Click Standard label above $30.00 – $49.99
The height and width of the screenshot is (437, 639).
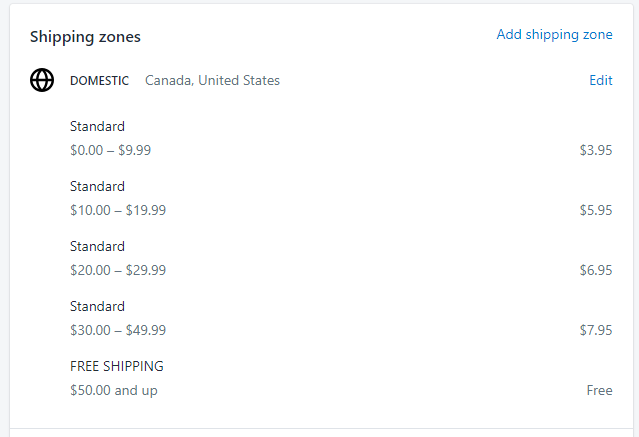(97, 306)
